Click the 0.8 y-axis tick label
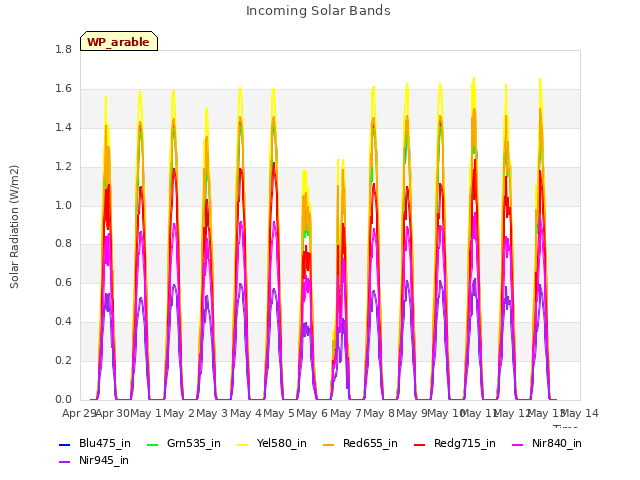 coord(63,244)
